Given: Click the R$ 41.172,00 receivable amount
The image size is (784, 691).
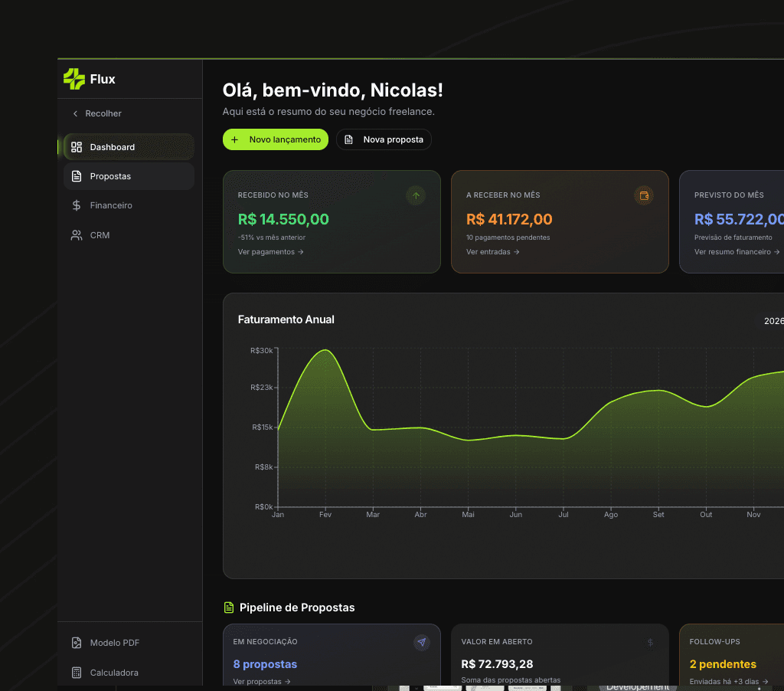Looking at the screenshot, I should (509, 219).
